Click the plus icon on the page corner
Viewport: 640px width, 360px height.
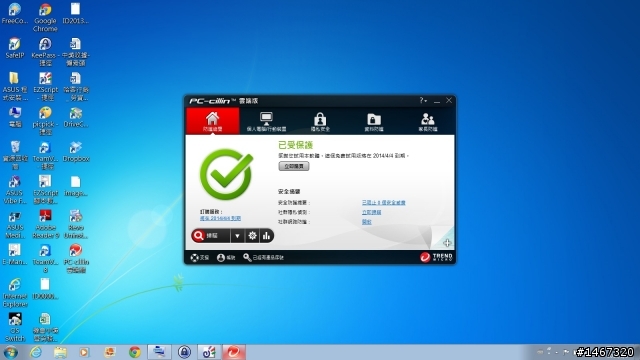click(447, 243)
